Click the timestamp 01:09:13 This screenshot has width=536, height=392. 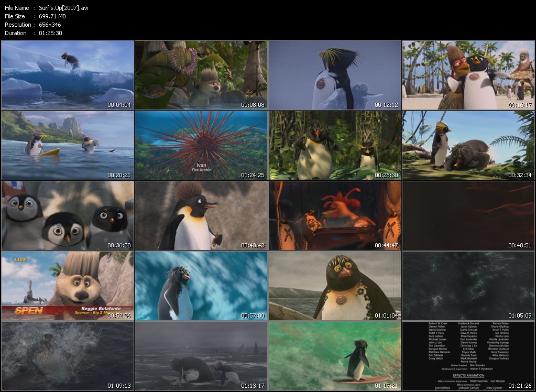118,386
